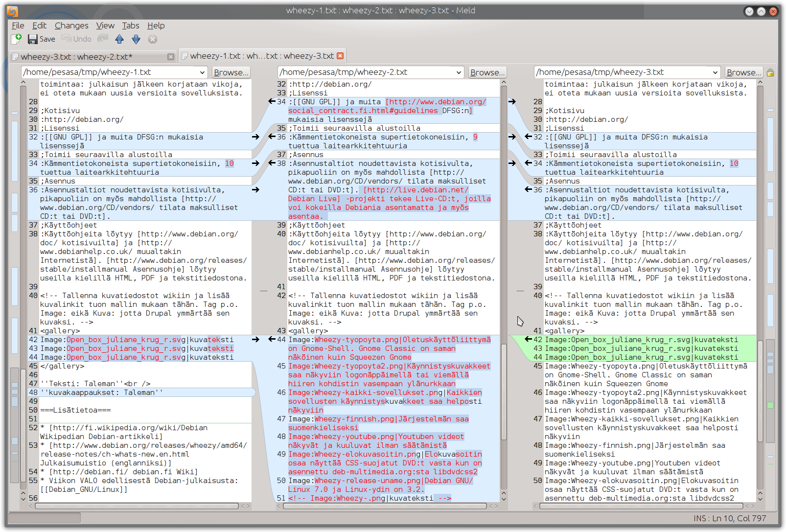Click Browse button for wheezy-1.txt
Viewport: 786px width, 532px height.
pyautogui.click(x=231, y=72)
